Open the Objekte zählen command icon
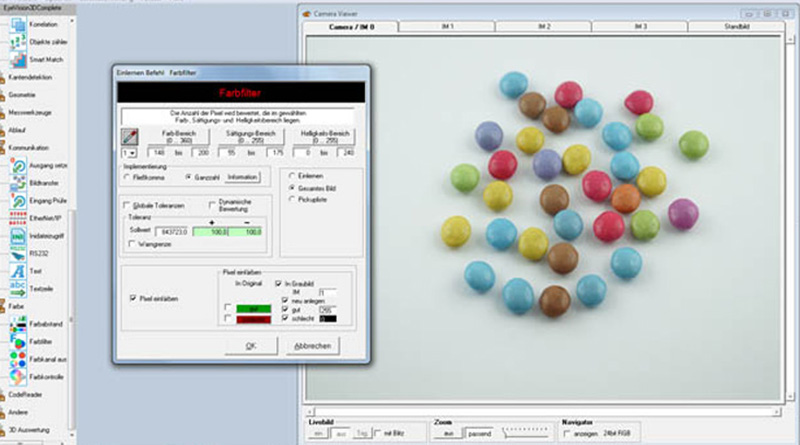Image resolution: width=800 pixels, height=445 pixels. [x=18, y=40]
